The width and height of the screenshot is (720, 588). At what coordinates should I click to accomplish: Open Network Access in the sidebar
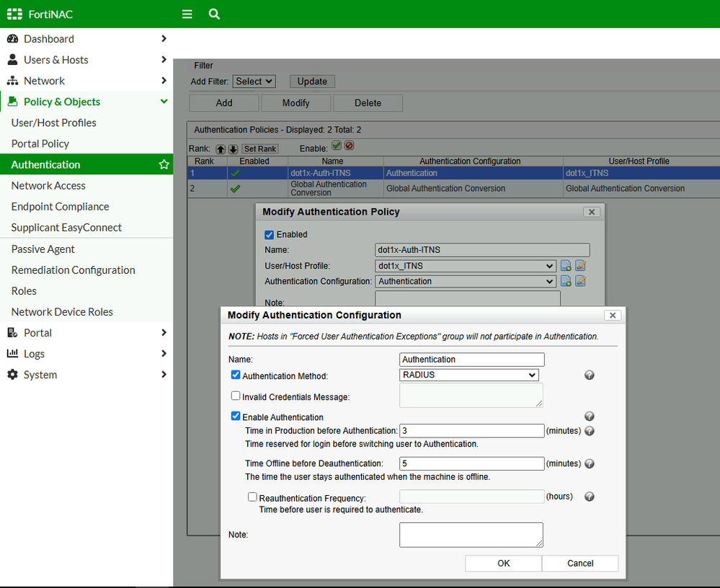pos(48,185)
